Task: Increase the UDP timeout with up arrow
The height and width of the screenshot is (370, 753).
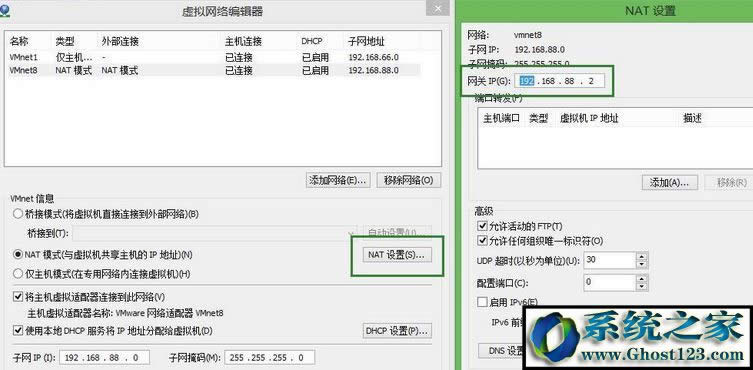Action: (642, 256)
